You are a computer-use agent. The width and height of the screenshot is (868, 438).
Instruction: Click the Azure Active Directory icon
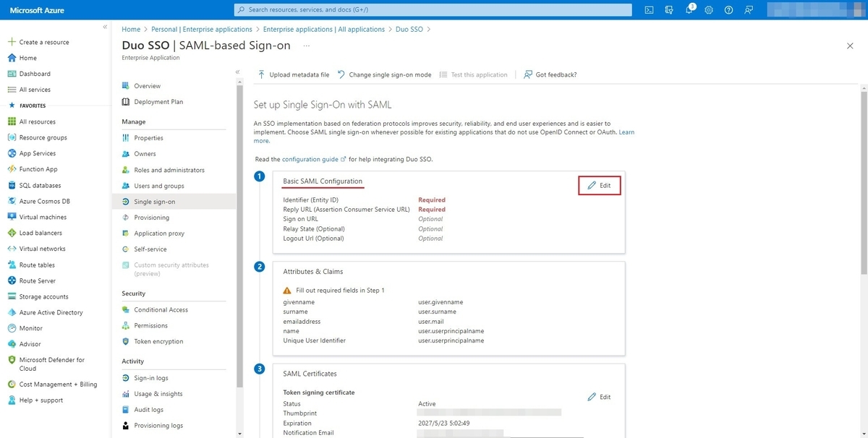pyautogui.click(x=12, y=312)
